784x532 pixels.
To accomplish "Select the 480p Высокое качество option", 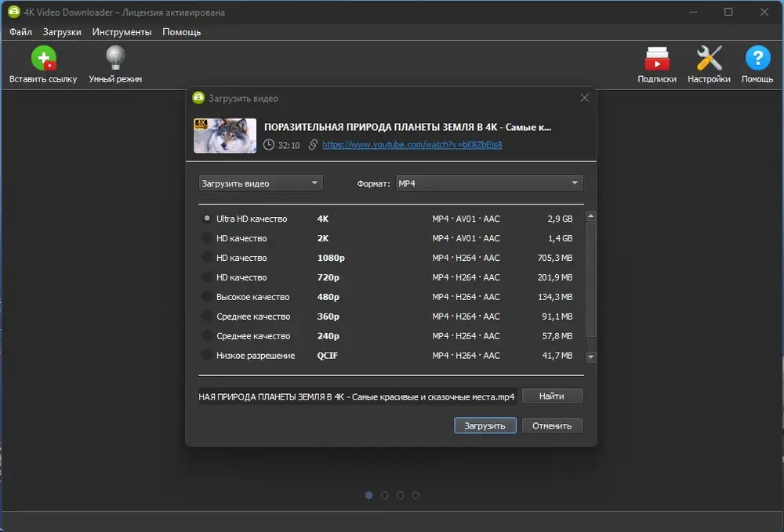I will [x=207, y=297].
